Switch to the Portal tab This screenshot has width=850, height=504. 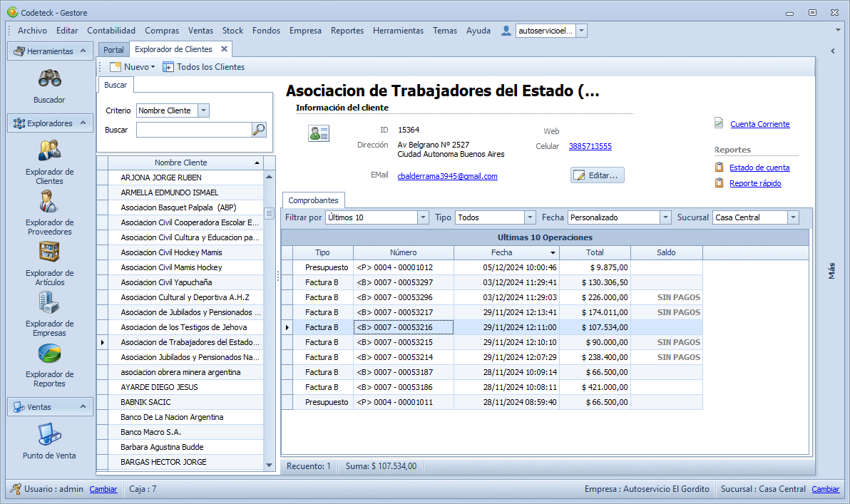point(113,50)
